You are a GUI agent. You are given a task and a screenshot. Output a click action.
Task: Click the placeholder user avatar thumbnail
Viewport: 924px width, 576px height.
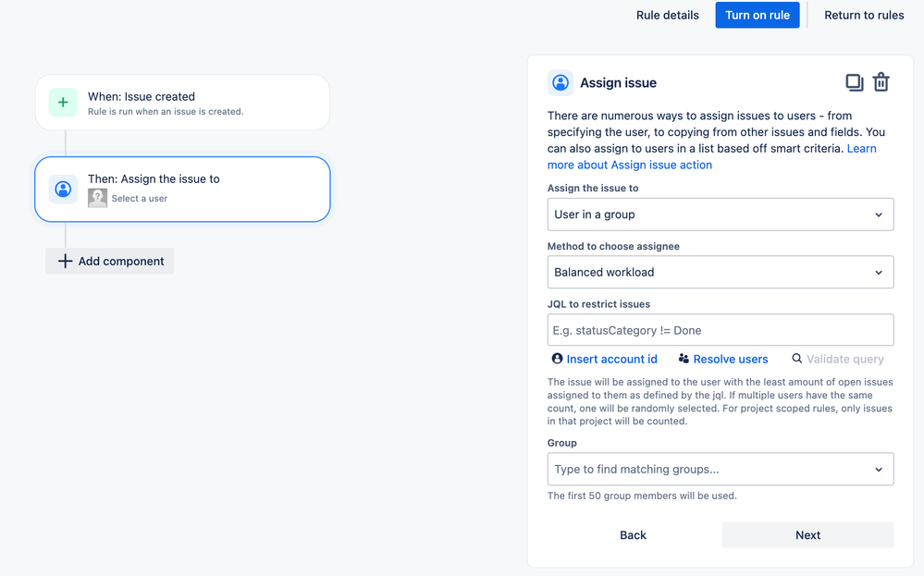pos(97,198)
